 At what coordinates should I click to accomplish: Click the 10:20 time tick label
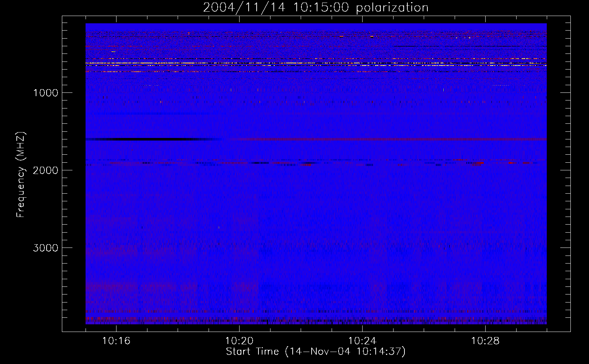tap(239, 341)
